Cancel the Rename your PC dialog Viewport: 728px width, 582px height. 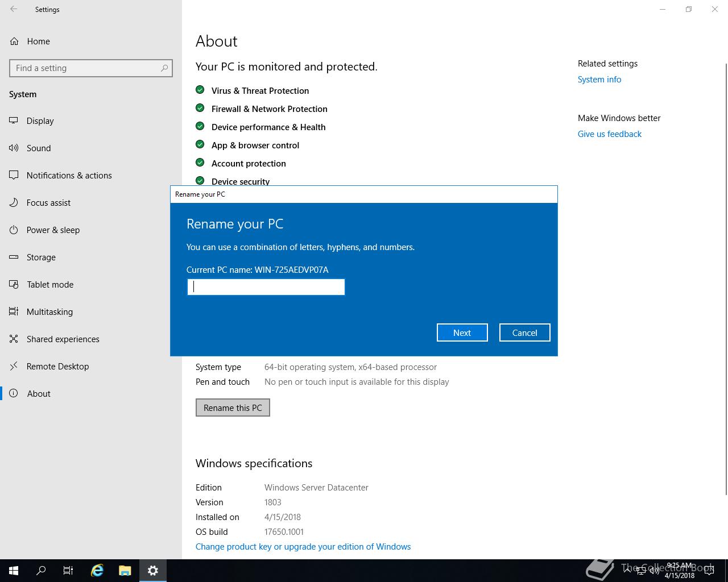click(524, 332)
